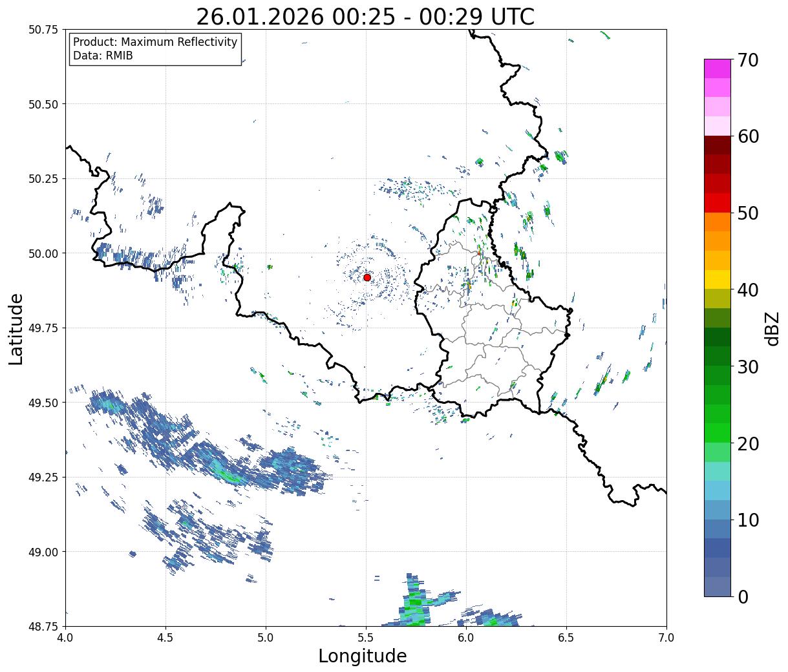Click the colorbar tick label 20

pyautogui.click(x=748, y=444)
